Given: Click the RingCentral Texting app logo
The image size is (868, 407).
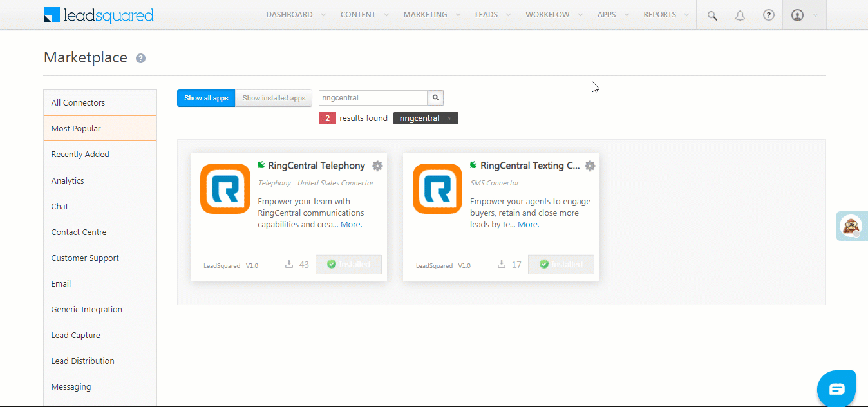Looking at the screenshot, I should click(x=437, y=189).
